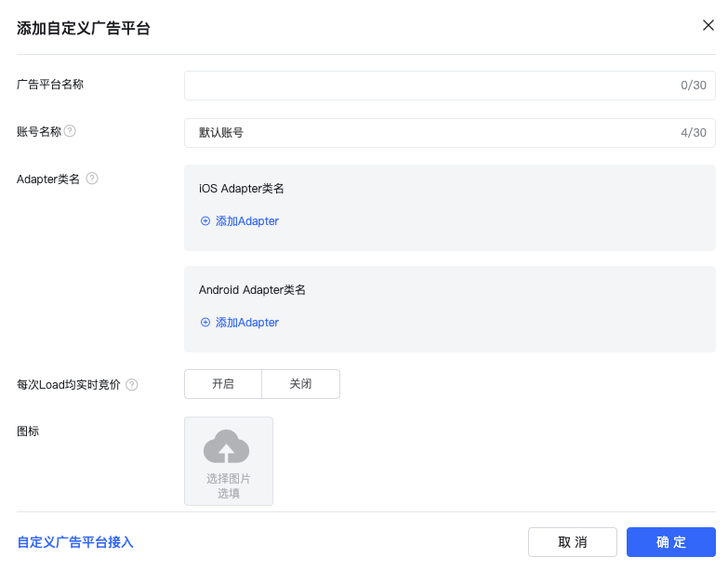The width and height of the screenshot is (728, 570).
Task: Click the help icon beside Adapter类名
Action: click(92, 179)
